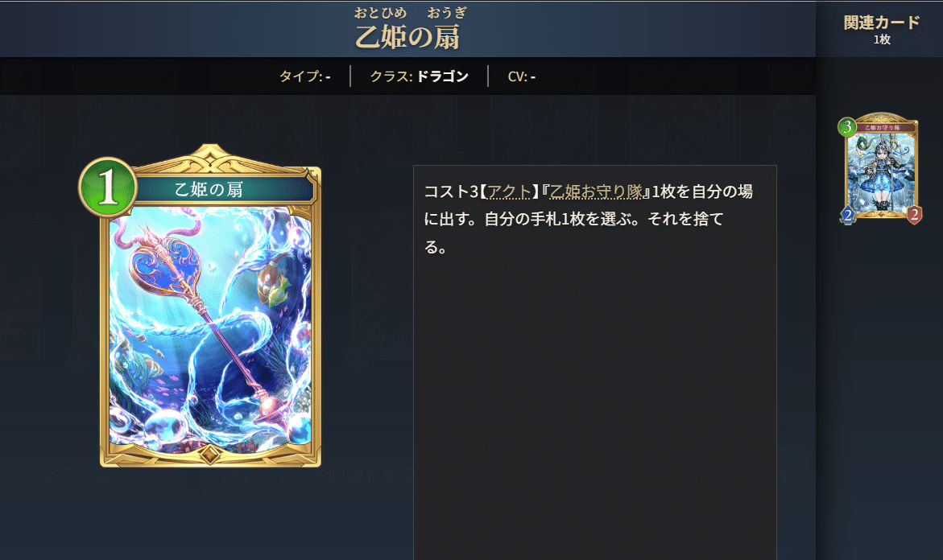Click the 乙姫の扇 name banner on card
This screenshot has height=560, width=943.
click(224, 190)
